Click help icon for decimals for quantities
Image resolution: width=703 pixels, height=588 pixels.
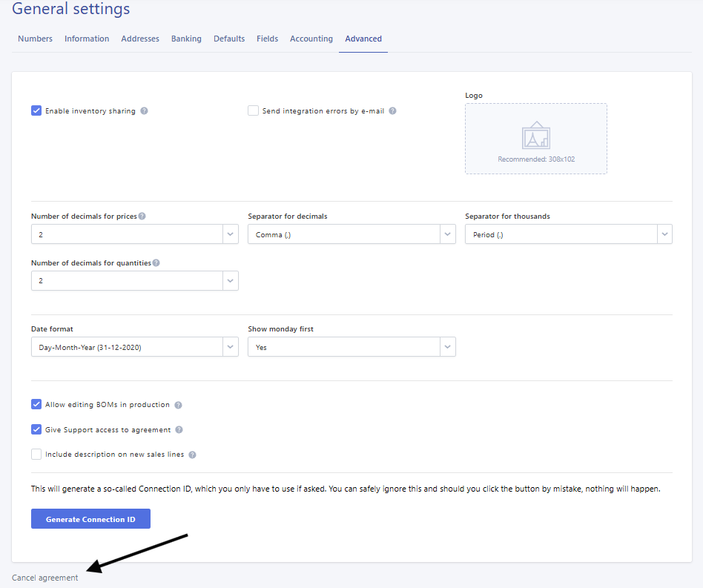pyautogui.click(x=156, y=262)
